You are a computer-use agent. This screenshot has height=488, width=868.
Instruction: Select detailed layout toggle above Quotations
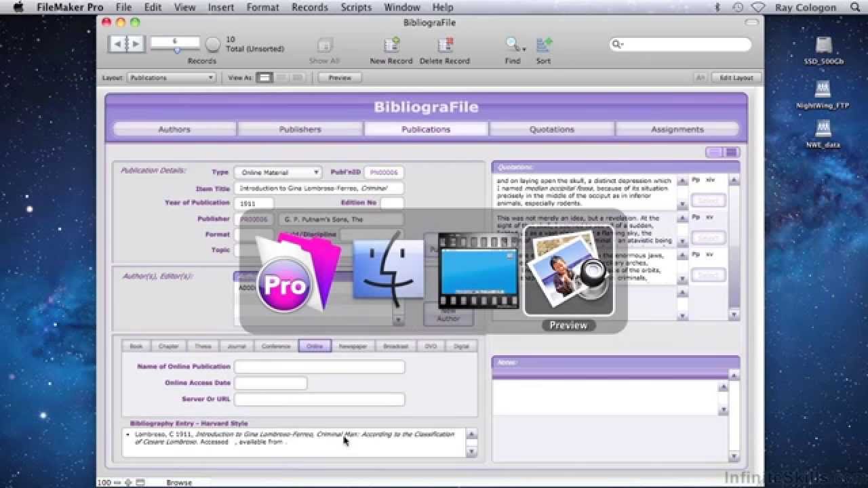pos(731,152)
